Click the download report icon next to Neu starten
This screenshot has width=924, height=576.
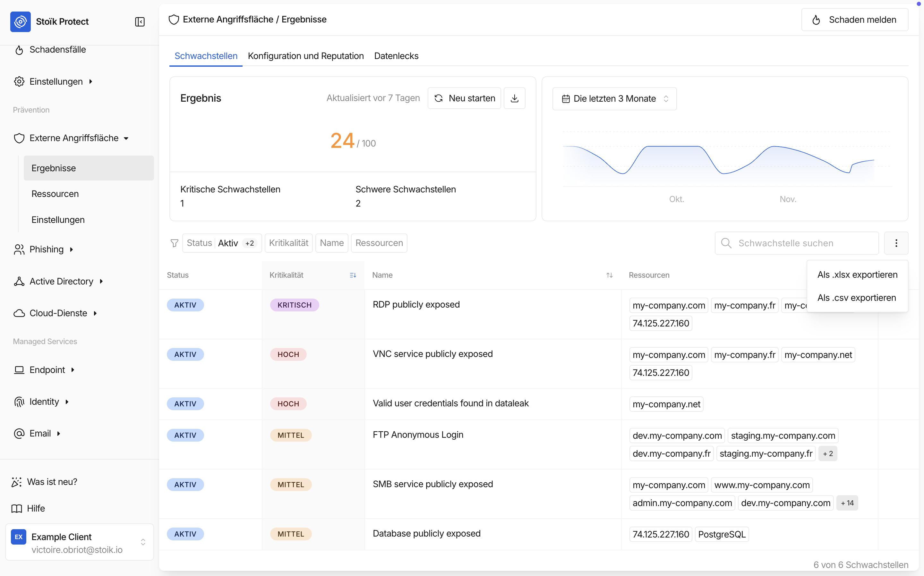514,98
